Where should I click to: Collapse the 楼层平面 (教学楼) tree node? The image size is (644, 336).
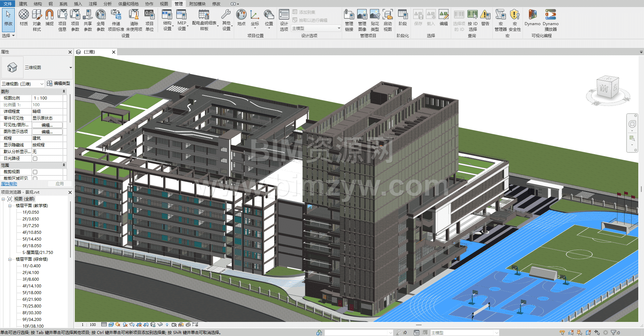pyautogui.click(x=10, y=206)
